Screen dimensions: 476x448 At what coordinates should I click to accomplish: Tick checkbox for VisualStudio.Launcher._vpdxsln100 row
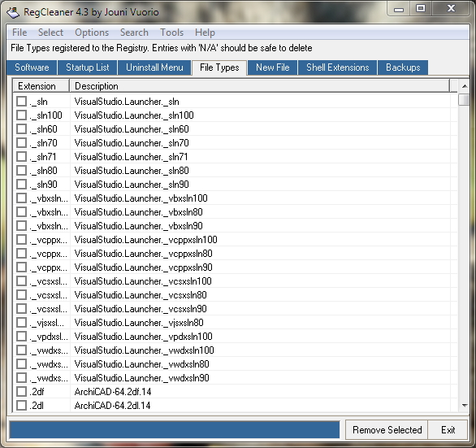pos(22,337)
